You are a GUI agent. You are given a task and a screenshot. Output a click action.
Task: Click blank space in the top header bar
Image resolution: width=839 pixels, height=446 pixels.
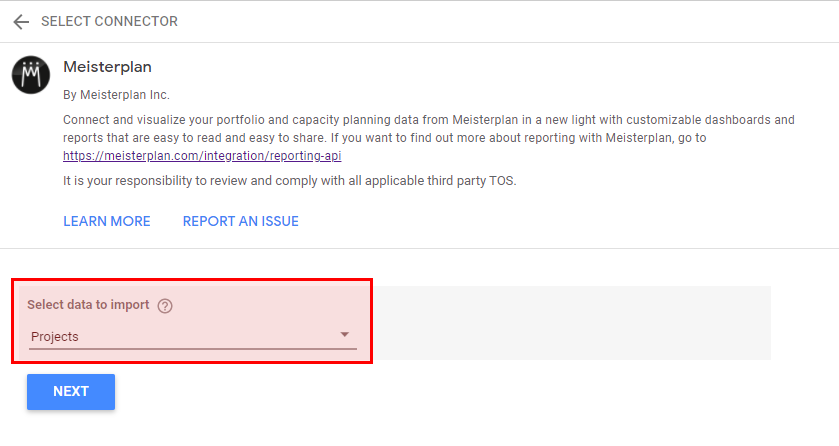point(500,22)
